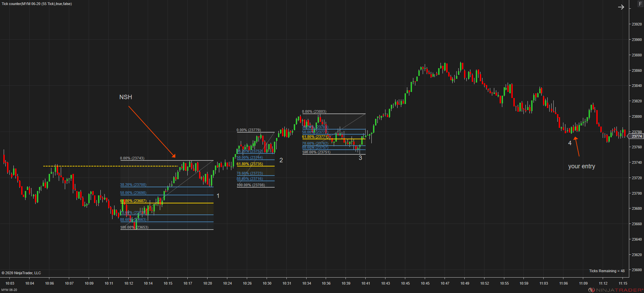Click the 10:03 time axis label
This screenshot has width=644, height=293.
[x=10, y=283]
